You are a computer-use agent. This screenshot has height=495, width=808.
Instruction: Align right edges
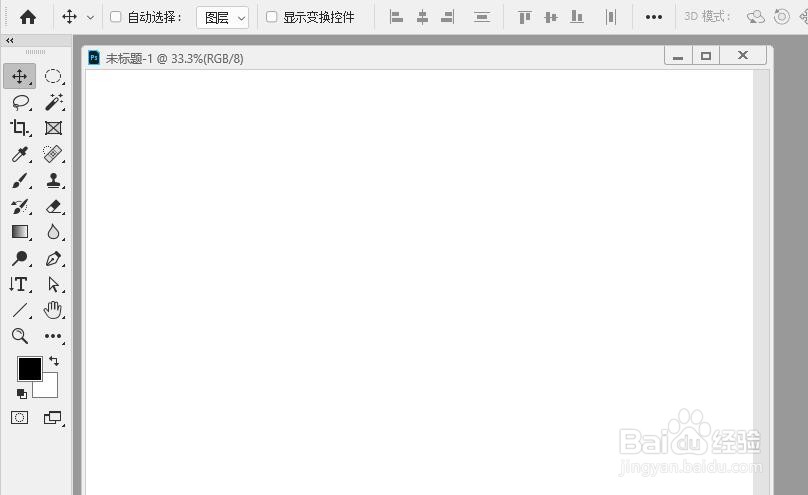point(448,17)
